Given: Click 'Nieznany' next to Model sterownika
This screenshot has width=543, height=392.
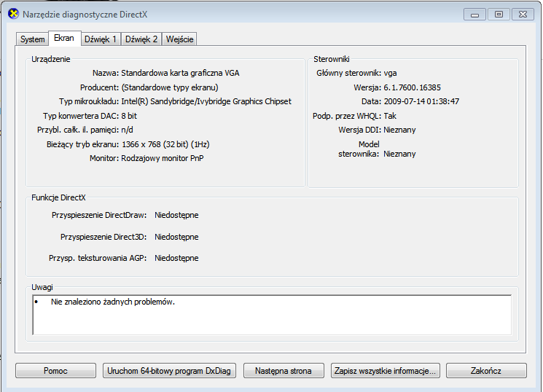Looking at the screenshot, I should point(399,154).
